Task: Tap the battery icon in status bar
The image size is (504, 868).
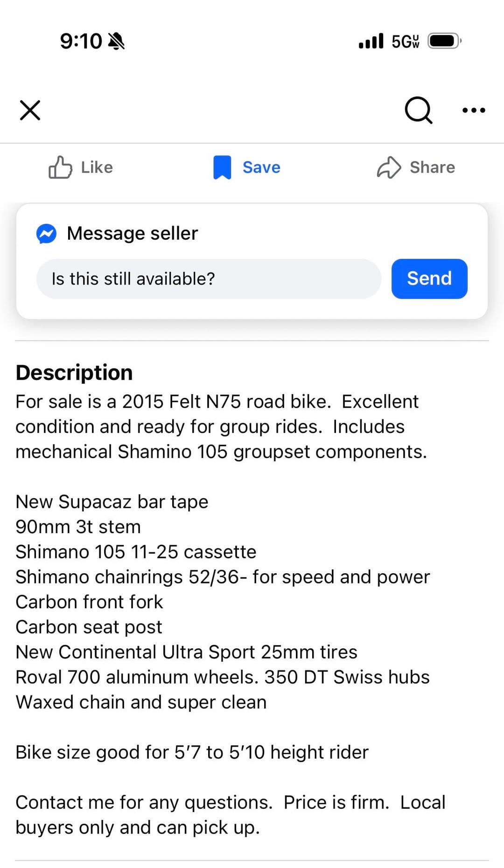Action: coord(444,41)
